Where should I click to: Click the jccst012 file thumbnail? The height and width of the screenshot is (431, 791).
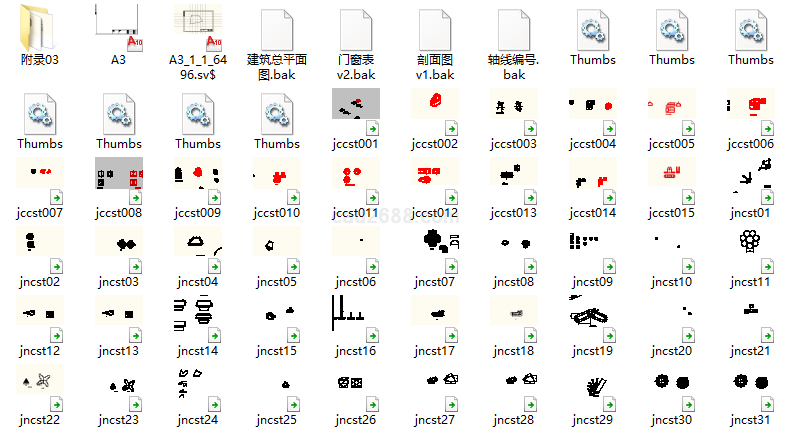pos(435,180)
